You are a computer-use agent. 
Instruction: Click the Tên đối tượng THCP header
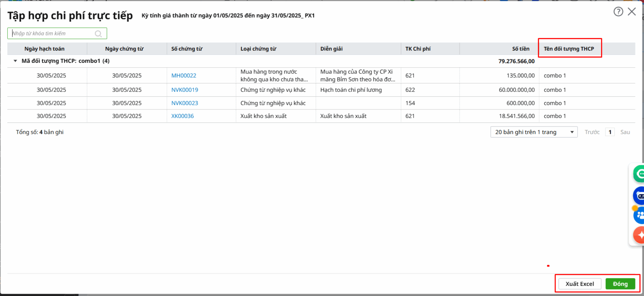pyautogui.click(x=569, y=49)
